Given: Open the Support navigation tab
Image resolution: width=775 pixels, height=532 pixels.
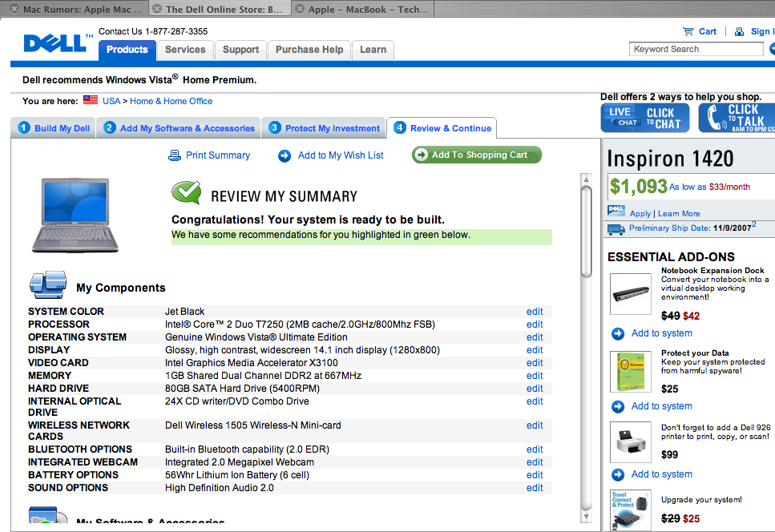Looking at the screenshot, I should [240, 50].
